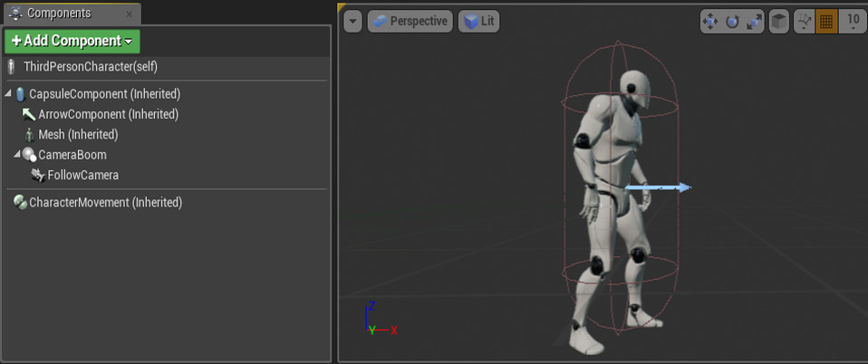The height and width of the screenshot is (364, 868).
Task: Toggle grid snapping in the viewport
Action: 826,22
